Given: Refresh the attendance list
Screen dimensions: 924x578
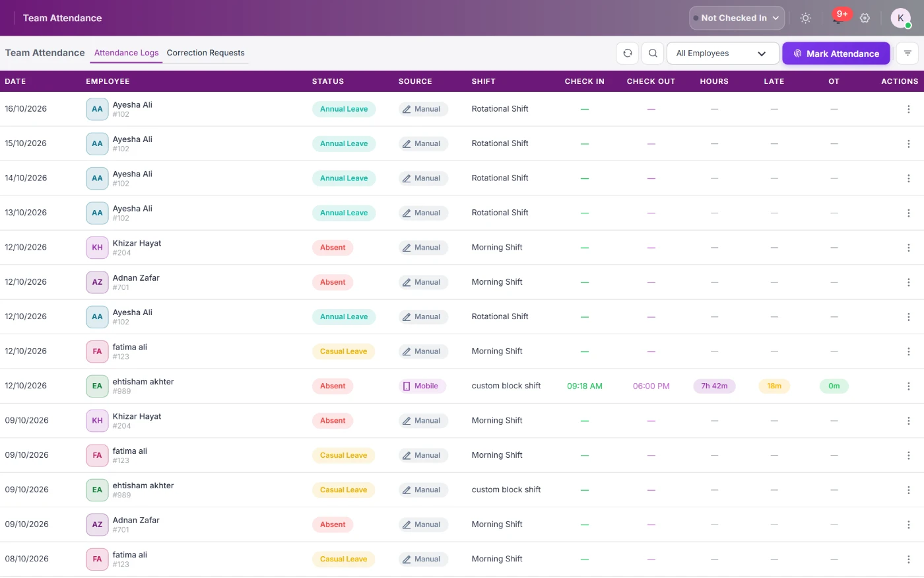Looking at the screenshot, I should pyautogui.click(x=628, y=54).
